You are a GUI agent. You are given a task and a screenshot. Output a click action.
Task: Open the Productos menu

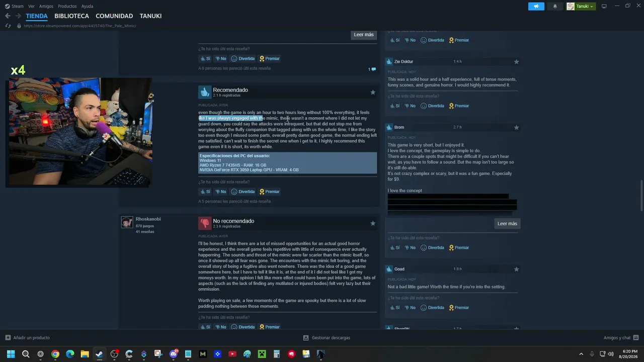click(x=67, y=6)
